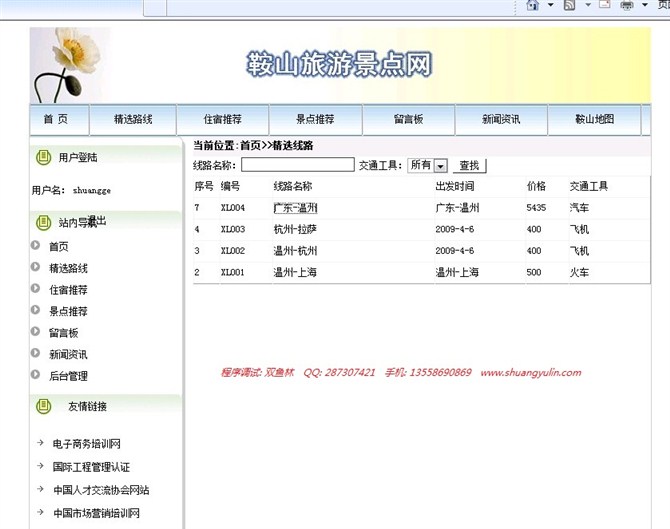Open the 广东-温州 route link
Viewport: 670px width, 529px height.
tap(295, 208)
